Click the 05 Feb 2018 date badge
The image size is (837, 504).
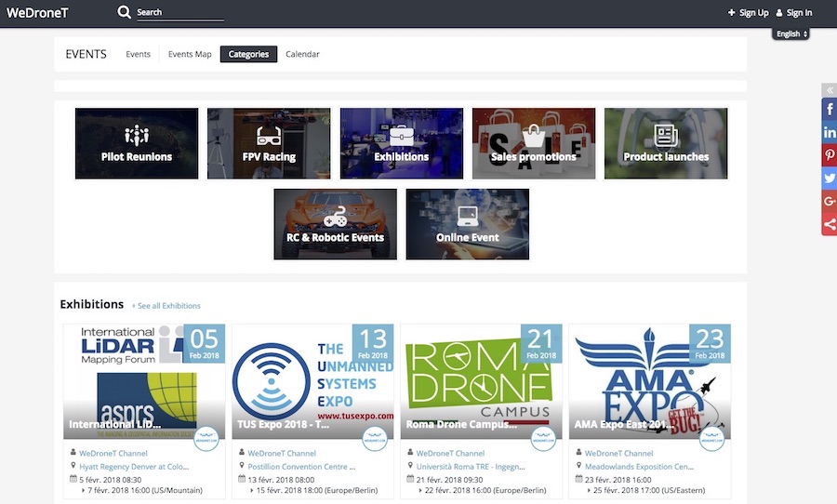tap(204, 343)
